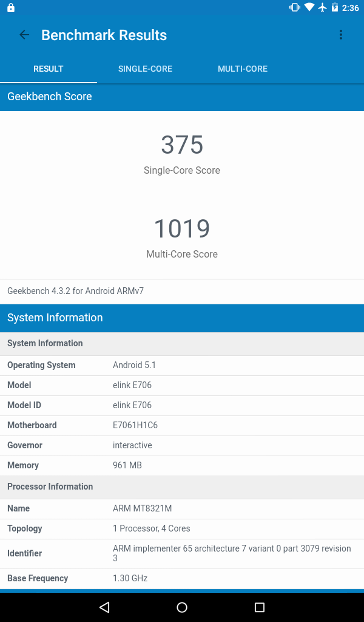Tap the Topology label
364x622 pixels.
[24, 529]
